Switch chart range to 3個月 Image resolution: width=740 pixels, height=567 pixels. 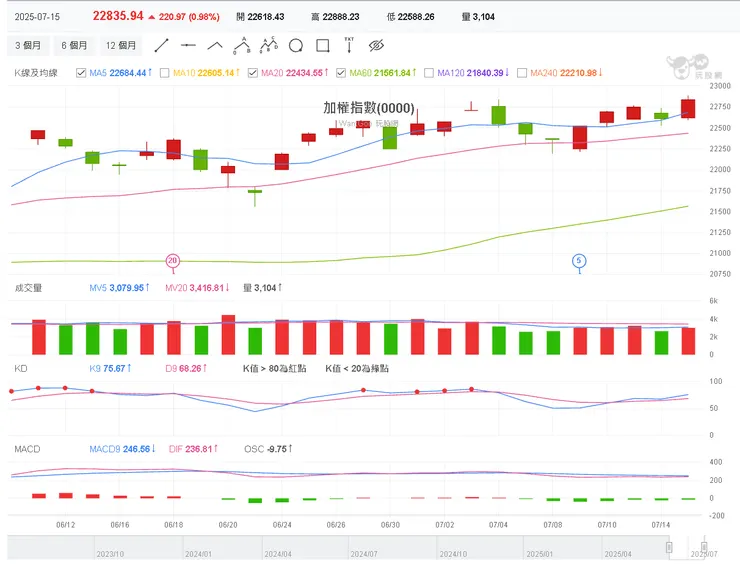28,46
